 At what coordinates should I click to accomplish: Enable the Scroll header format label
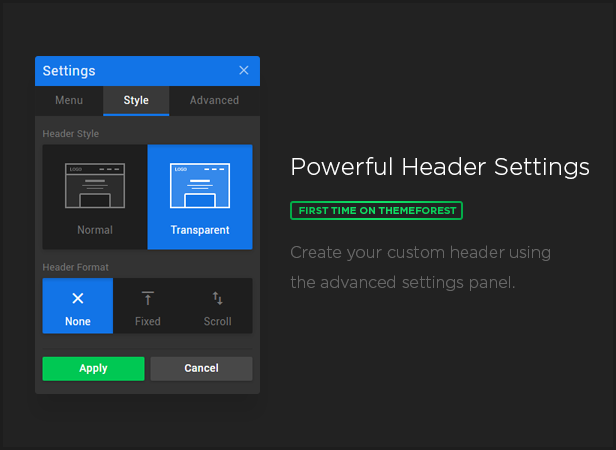pyautogui.click(x=217, y=322)
